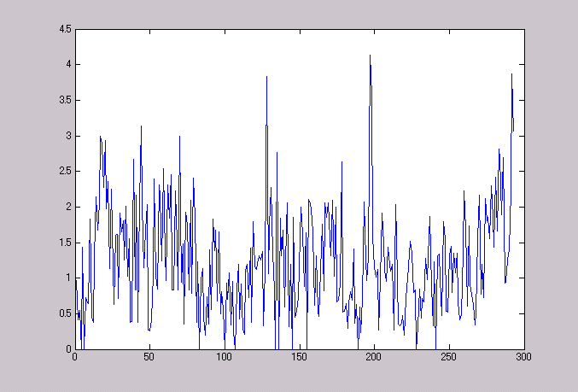
Task: Click the y-axis tick label 4.5
Action: tap(65, 29)
